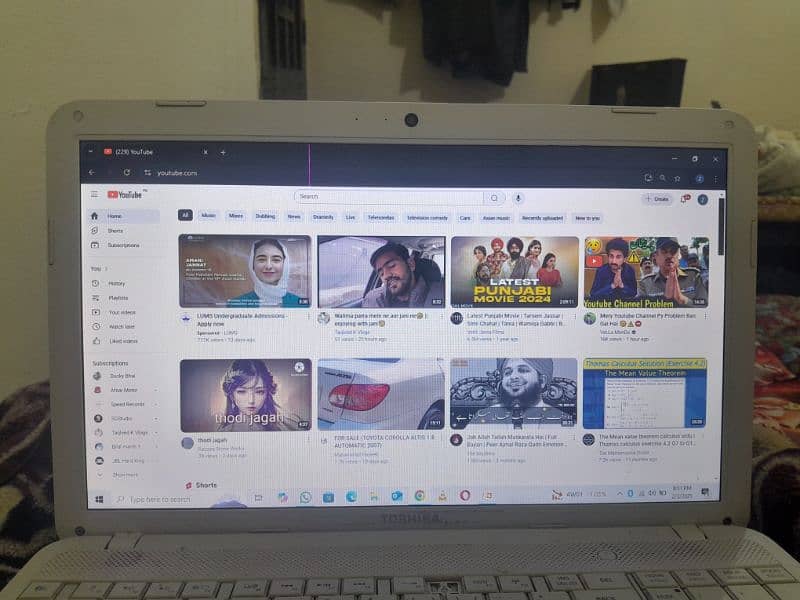Click the Create button

coord(657,199)
